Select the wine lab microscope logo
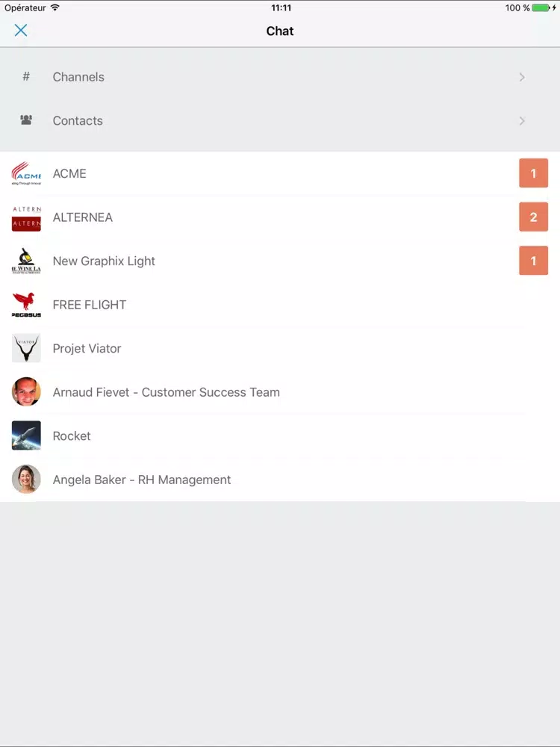Image resolution: width=560 pixels, height=747 pixels. click(26, 261)
